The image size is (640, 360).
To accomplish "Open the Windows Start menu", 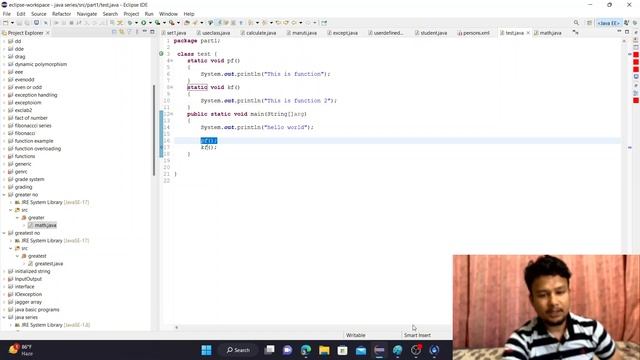I will pos(207,350).
